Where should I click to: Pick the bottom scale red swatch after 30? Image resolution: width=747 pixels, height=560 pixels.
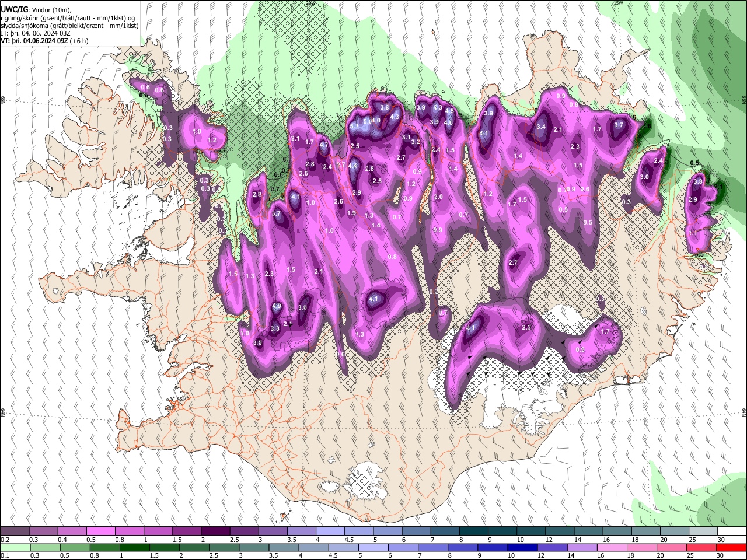point(731,547)
